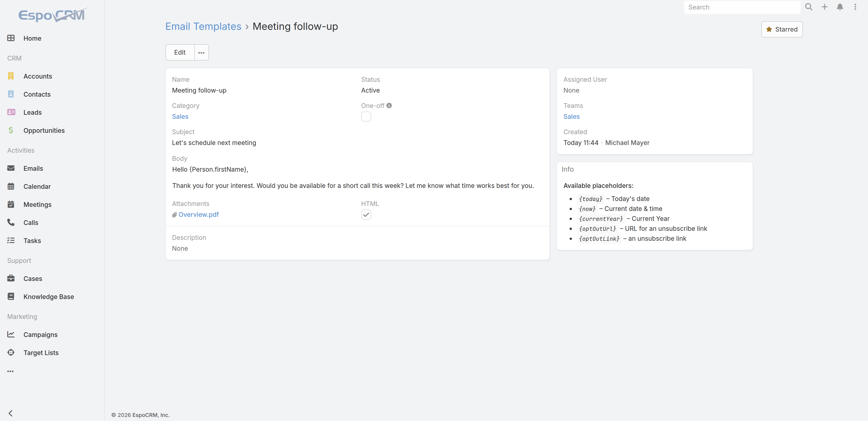This screenshot has height=421, width=868.
Task: Click the Calls phone icon
Action: 11,222
